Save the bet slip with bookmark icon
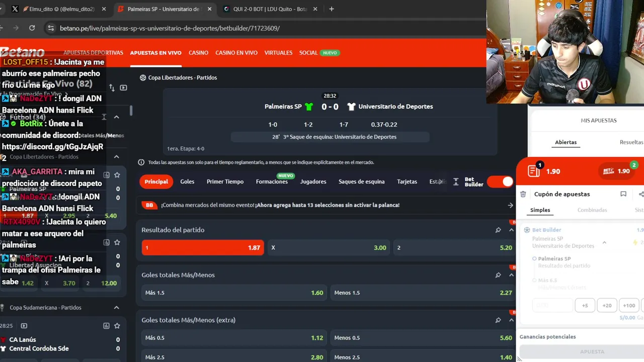 [x=623, y=194]
